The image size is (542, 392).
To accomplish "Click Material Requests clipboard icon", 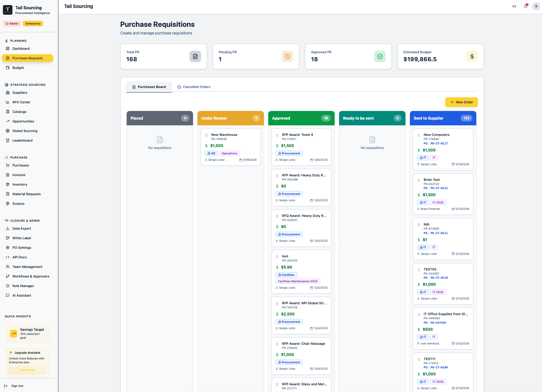I will coord(8,194).
